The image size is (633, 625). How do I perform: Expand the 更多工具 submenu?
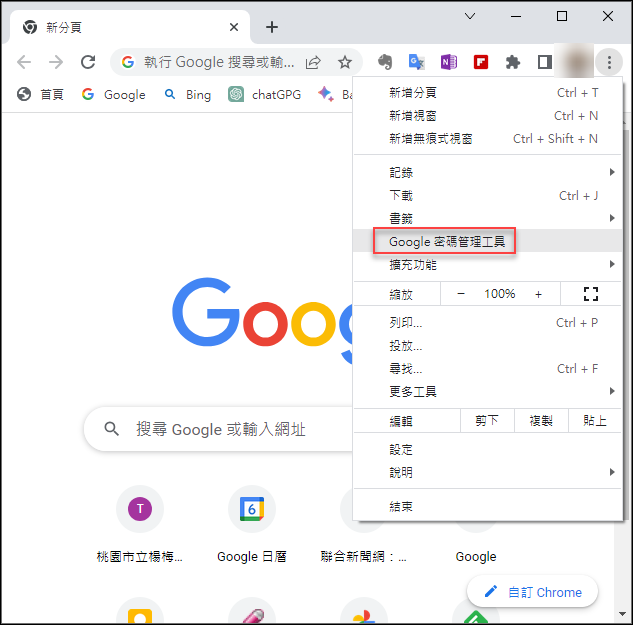(488, 391)
